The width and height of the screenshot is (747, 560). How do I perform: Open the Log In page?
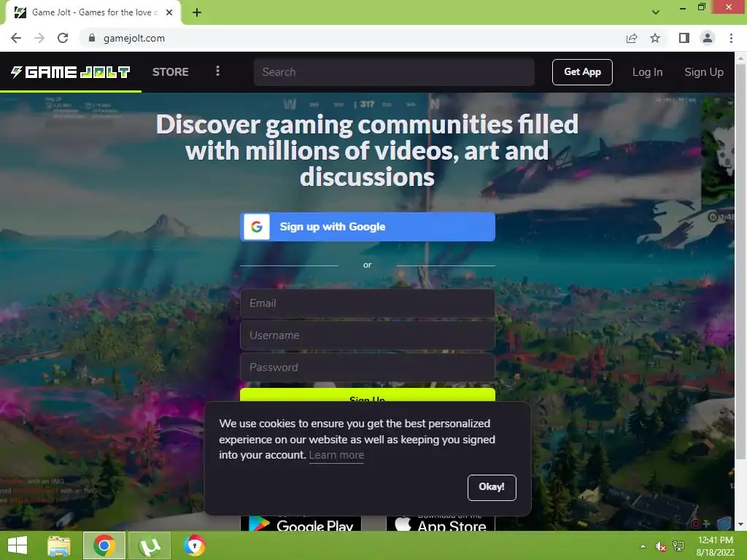[647, 72]
